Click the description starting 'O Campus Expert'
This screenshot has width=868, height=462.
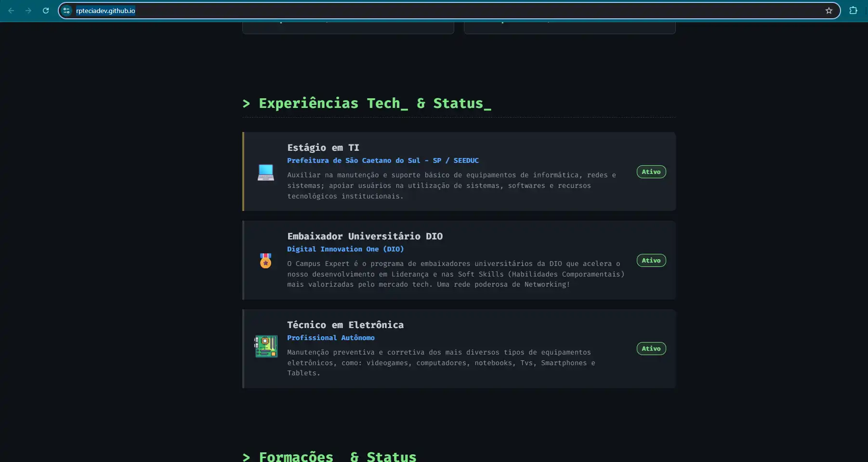(x=456, y=274)
